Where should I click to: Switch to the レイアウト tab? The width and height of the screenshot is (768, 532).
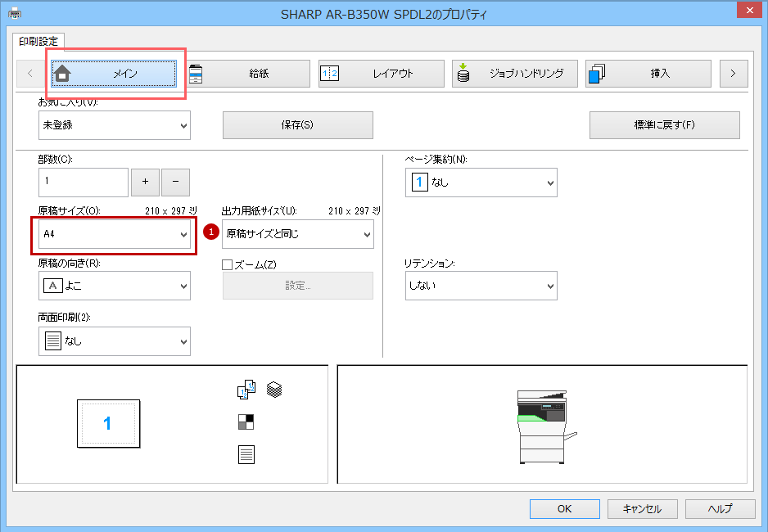tap(381, 74)
